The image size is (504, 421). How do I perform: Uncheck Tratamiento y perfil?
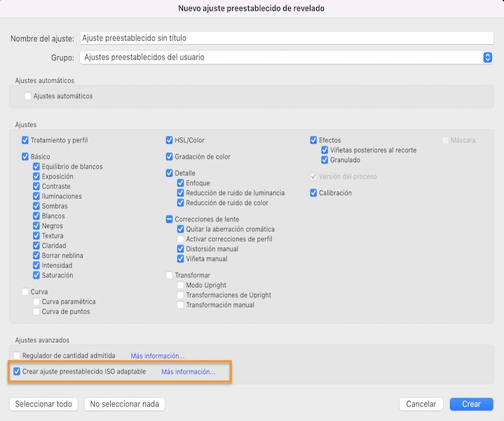tap(26, 140)
